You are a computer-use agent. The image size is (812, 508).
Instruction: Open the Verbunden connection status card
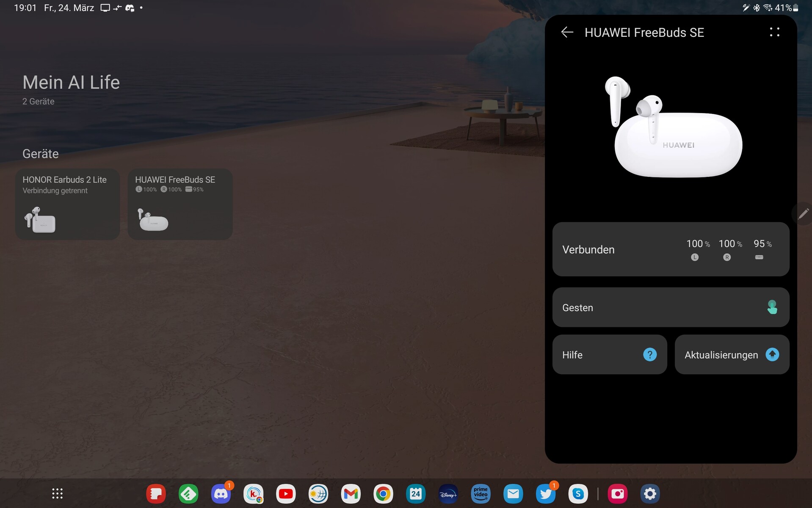click(x=671, y=249)
